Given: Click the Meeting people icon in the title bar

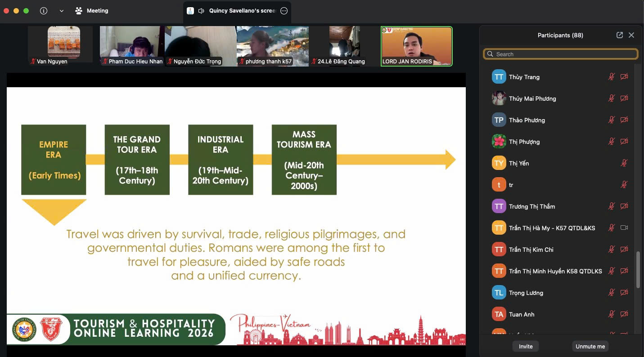Looking at the screenshot, I should tap(79, 11).
